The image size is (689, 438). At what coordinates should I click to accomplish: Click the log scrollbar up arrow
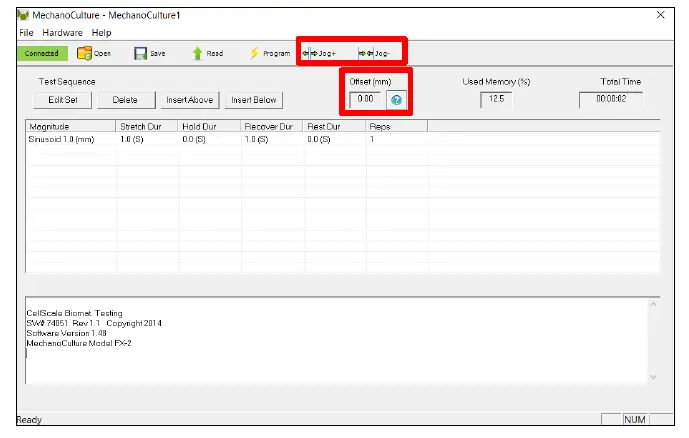coord(653,304)
